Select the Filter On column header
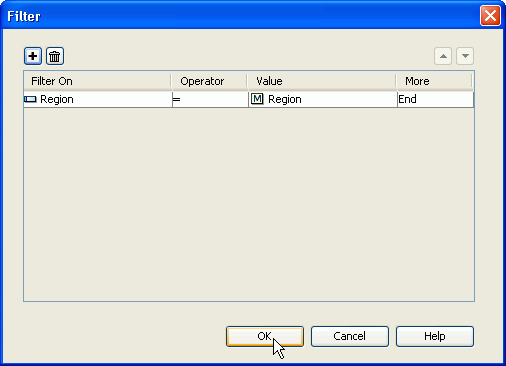This screenshot has width=506, height=366. click(97, 81)
